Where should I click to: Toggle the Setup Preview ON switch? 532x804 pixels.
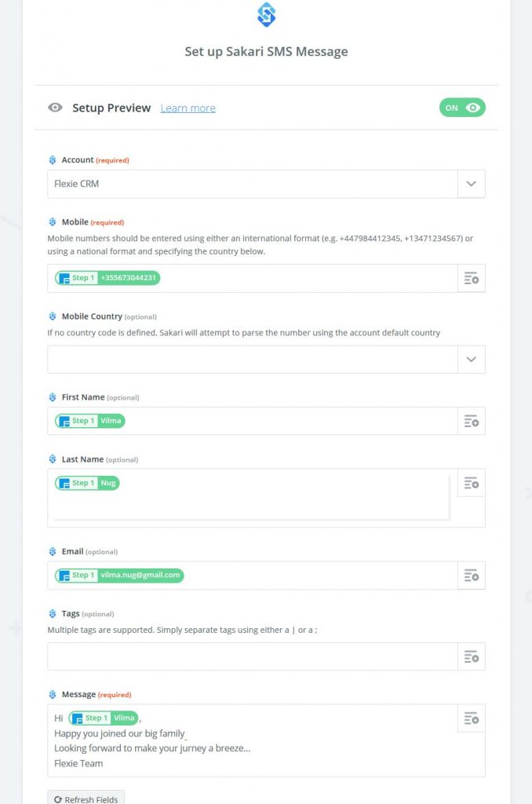(462, 108)
